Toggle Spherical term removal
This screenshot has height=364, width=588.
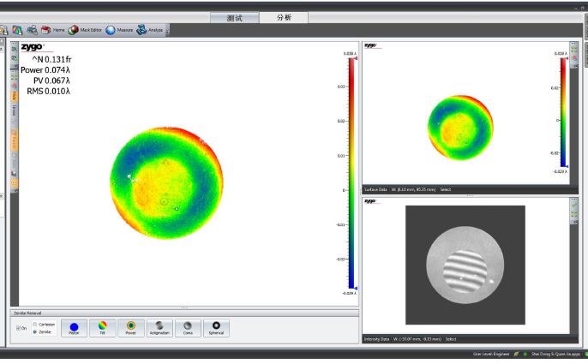(x=216, y=327)
